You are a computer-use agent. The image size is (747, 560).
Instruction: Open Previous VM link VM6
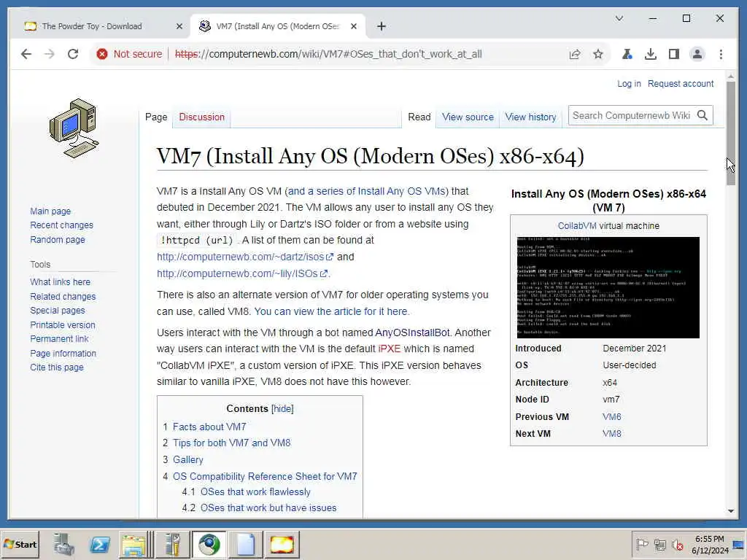[612, 416]
